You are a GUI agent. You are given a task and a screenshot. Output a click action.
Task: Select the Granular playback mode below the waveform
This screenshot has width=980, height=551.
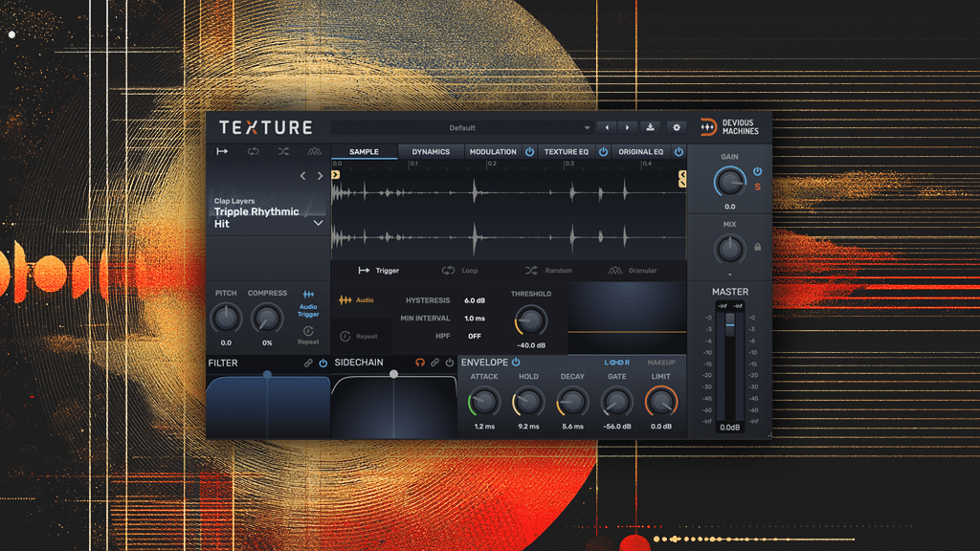tap(633, 271)
